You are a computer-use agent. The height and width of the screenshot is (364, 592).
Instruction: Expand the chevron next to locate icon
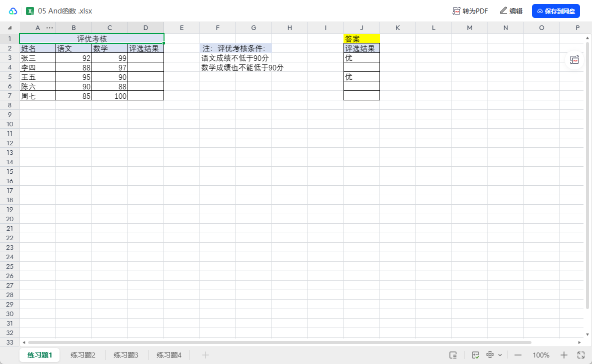(500, 355)
